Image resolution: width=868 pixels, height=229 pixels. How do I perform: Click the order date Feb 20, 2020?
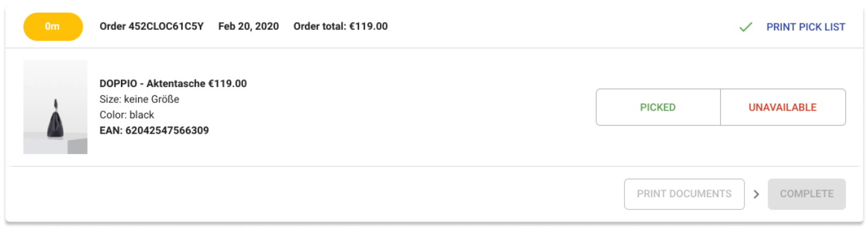pos(248,27)
